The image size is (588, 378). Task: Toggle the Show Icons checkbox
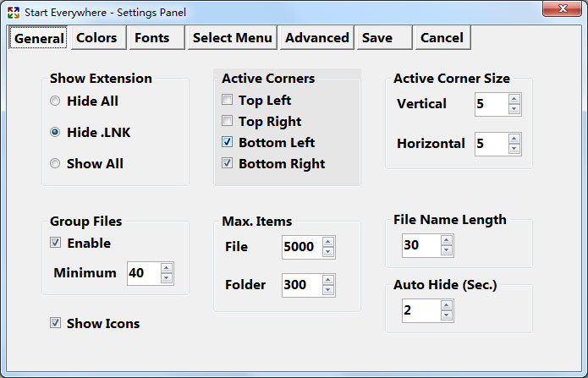[x=56, y=323]
